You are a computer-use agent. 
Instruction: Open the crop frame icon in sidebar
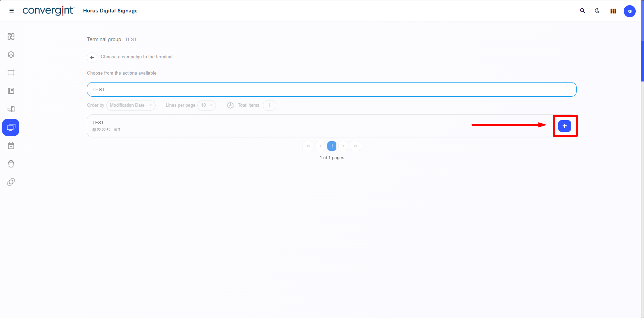pyautogui.click(x=11, y=73)
